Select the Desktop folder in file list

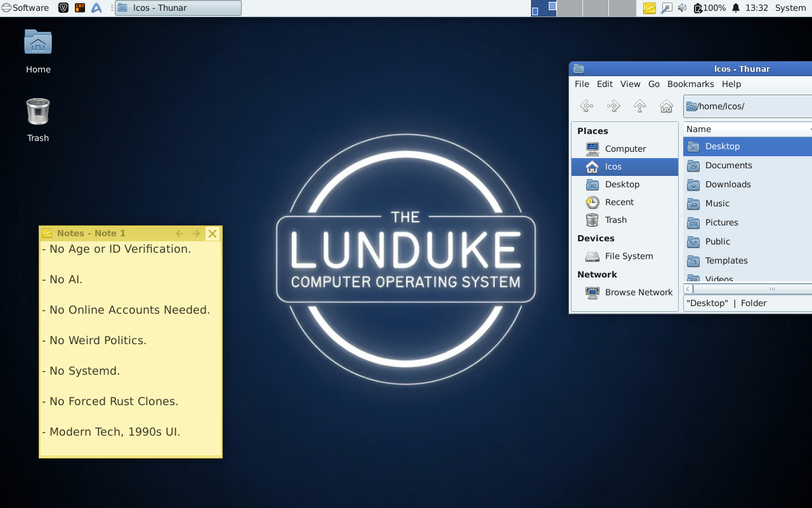748,146
